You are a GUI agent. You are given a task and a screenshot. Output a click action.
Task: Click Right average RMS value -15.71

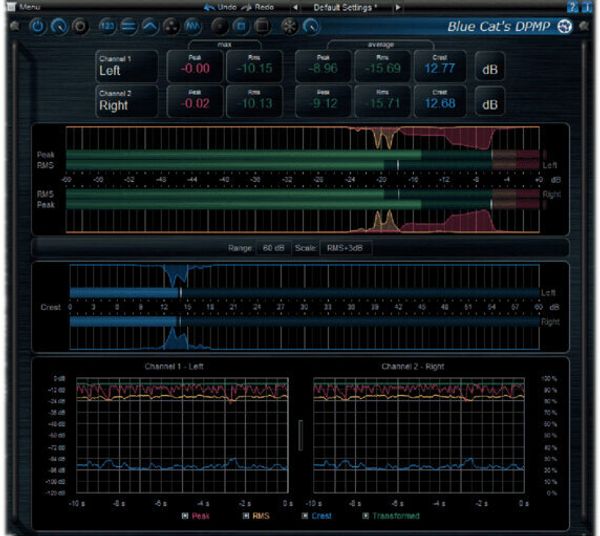click(383, 101)
